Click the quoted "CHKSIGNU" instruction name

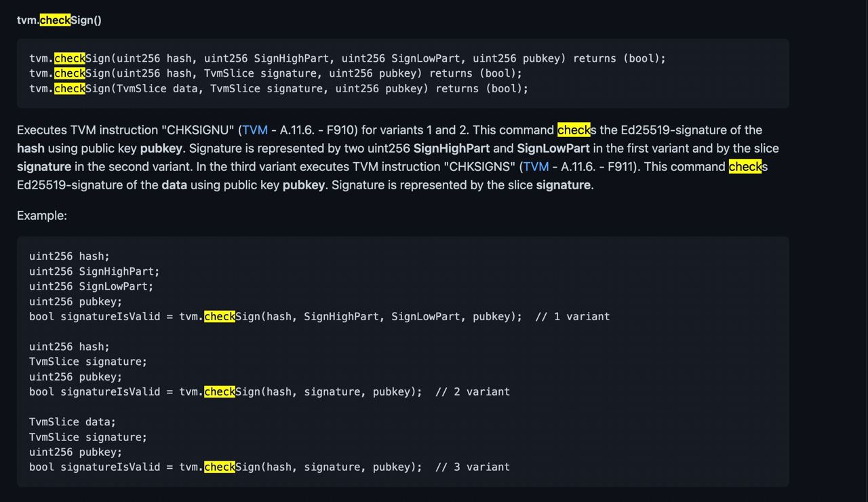tap(198, 130)
